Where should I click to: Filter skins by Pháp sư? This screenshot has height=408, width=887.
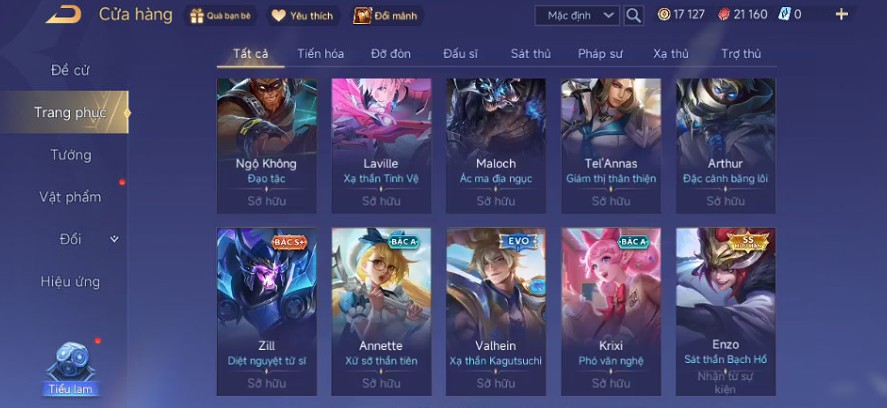pyautogui.click(x=600, y=54)
